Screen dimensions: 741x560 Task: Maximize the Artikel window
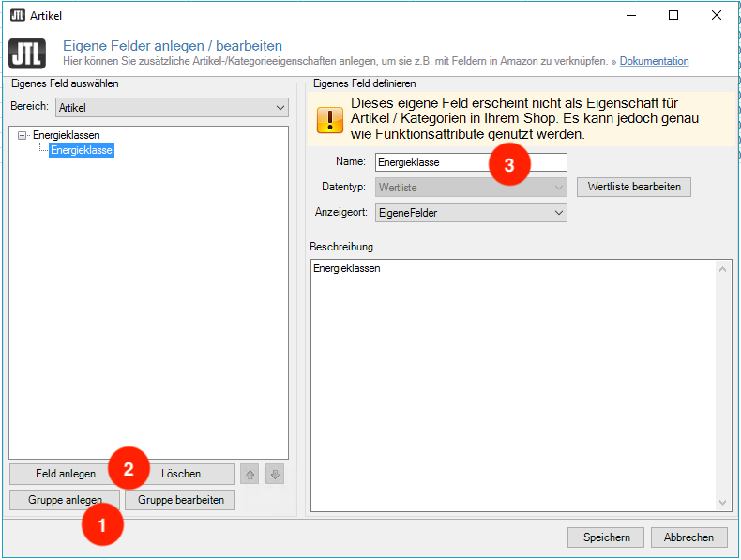click(x=673, y=15)
